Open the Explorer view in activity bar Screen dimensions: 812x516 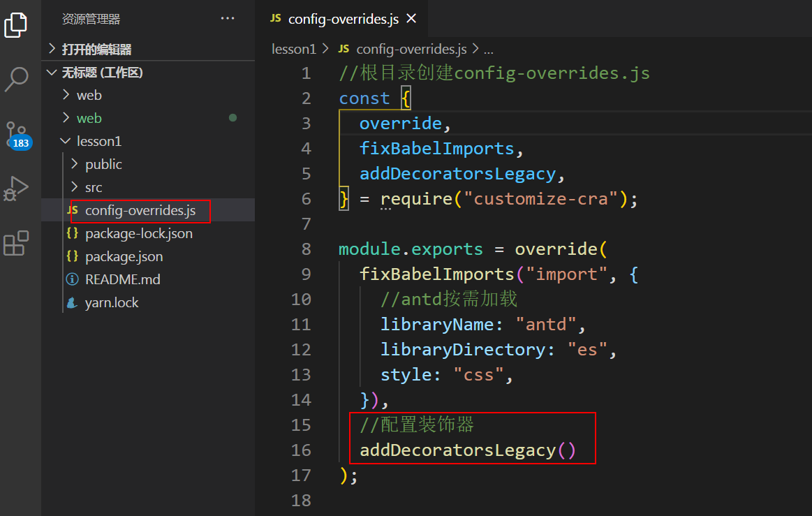16,24
